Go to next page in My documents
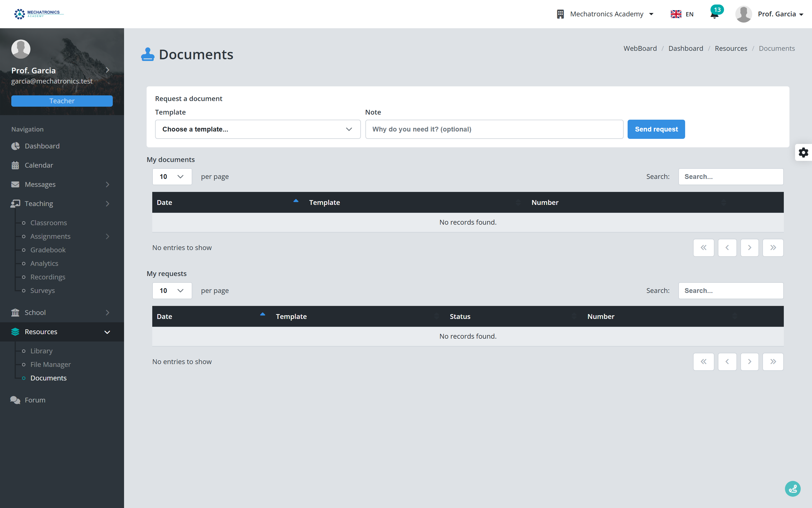This screenshot has height=508, width=812. tap(750, 248)
